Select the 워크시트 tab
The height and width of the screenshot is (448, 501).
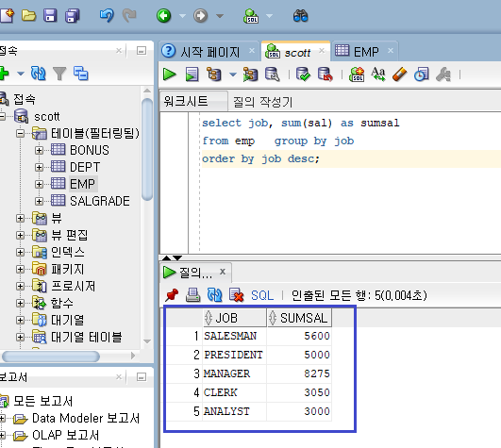[x=193, y=102]
